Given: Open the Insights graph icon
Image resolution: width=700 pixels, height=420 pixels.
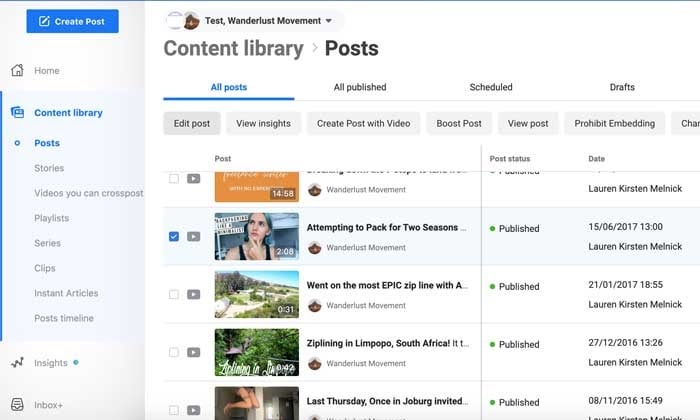Looking at the screenshot, I should tap(17, 362).
